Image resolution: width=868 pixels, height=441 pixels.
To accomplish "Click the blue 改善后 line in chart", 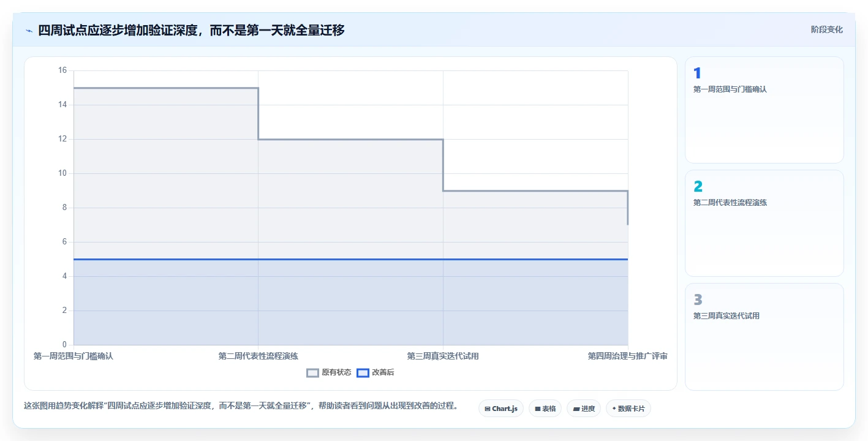I will coord(350,259).
